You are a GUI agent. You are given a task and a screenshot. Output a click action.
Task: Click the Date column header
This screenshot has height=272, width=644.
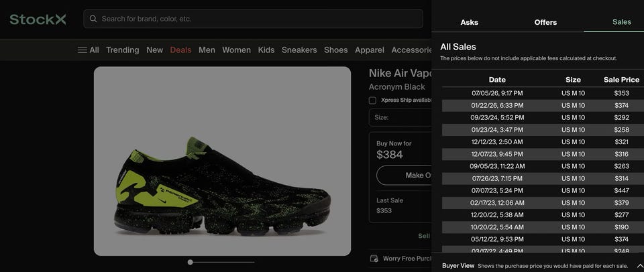coord(497,80)
